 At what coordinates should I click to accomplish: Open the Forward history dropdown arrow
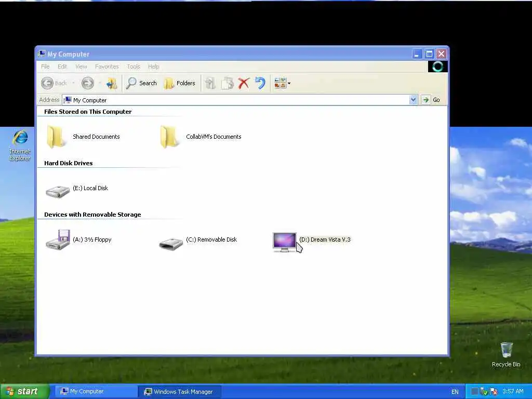[100, 83]
